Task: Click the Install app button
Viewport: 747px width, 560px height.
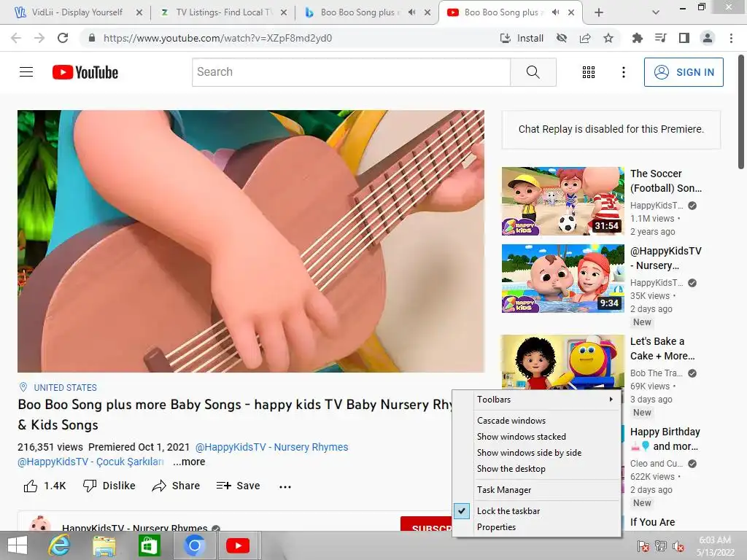Action: click(x=522, y=38)
